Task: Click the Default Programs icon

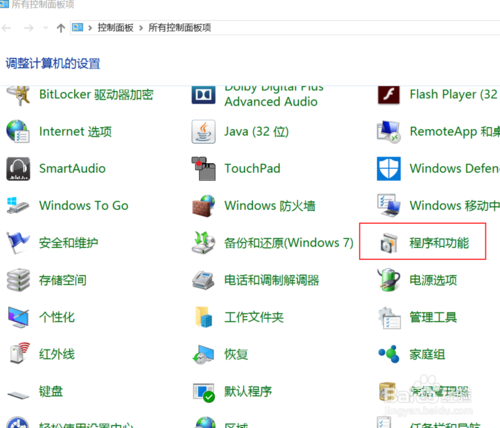Action: (x=204, y=392)
